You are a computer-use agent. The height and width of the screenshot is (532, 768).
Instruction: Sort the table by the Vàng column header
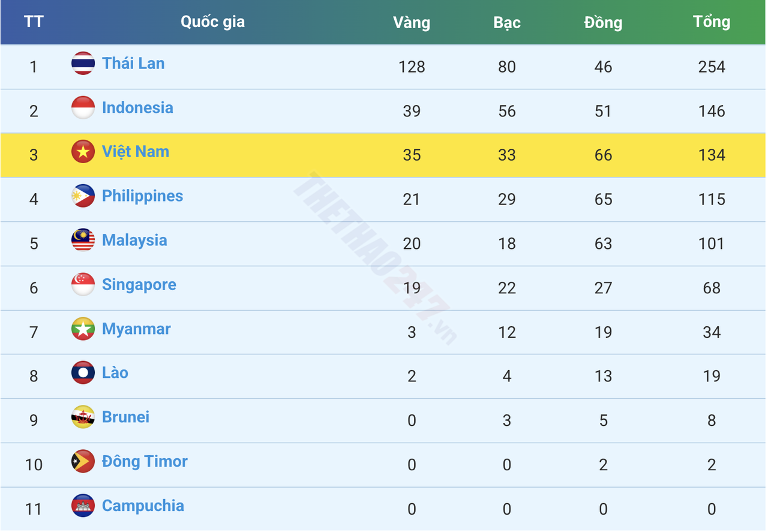[x=412, y=22]
